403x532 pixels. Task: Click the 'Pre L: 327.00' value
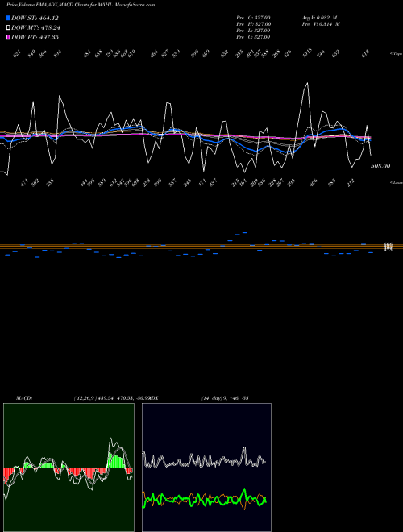(x=253, y=30)
